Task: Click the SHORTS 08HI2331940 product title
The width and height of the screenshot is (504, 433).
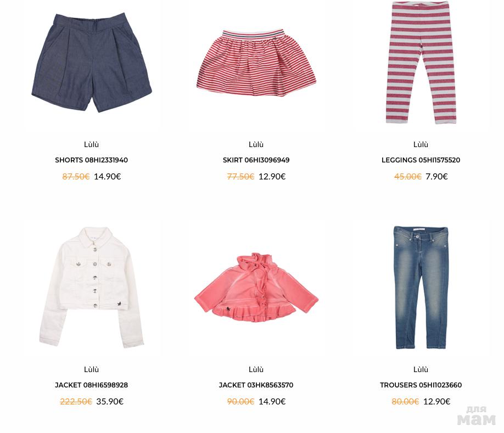Action: point(92,160)
